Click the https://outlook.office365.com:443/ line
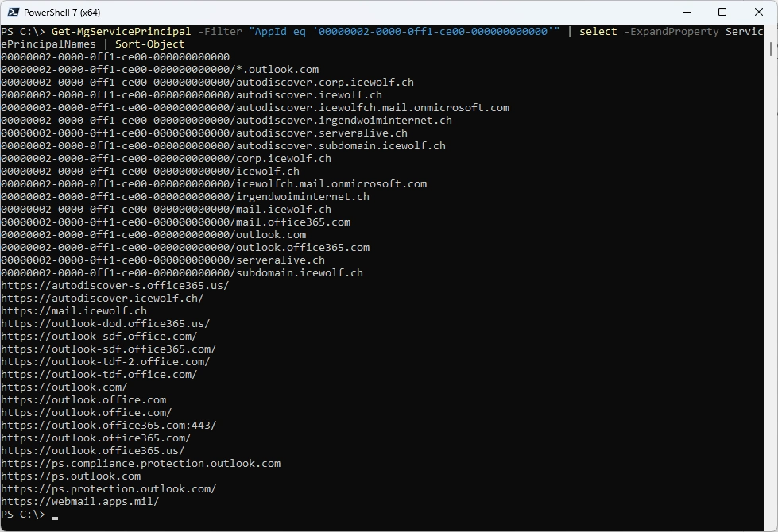 click(x=109, y=426)
